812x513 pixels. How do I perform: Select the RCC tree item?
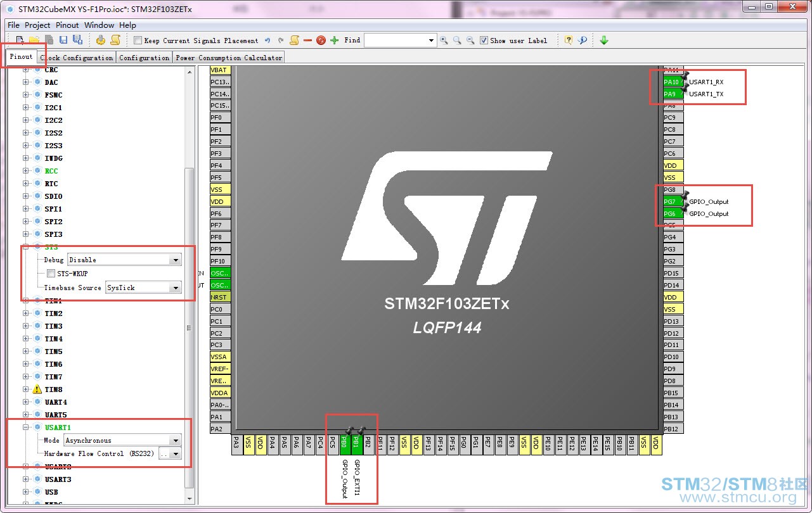point(51,171)
